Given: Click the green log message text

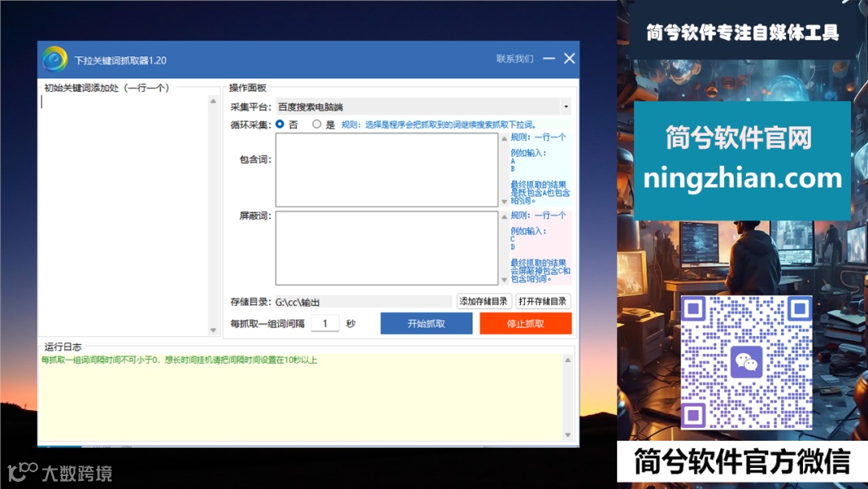Looking at the screenshot, I should [178, 360].
